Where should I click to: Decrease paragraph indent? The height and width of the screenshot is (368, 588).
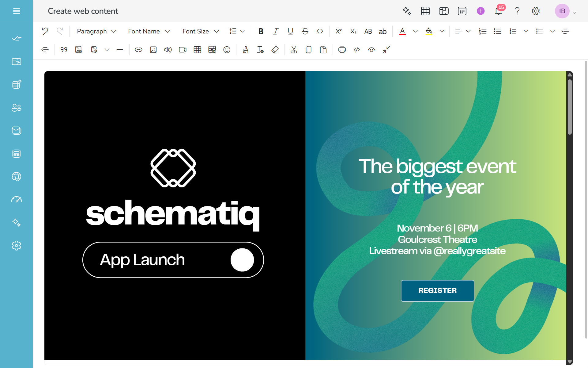click(x=45, y=50)
